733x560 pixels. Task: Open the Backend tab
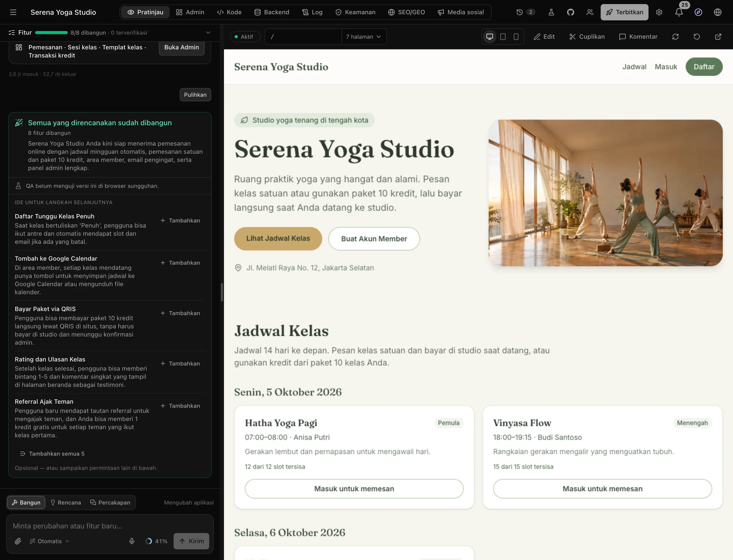[272, 12]
